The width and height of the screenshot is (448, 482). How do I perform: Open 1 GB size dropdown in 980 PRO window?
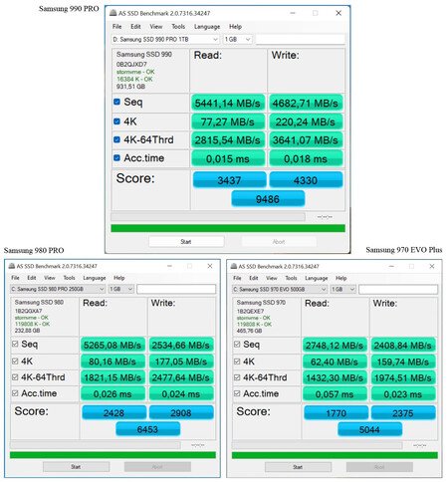121,289
